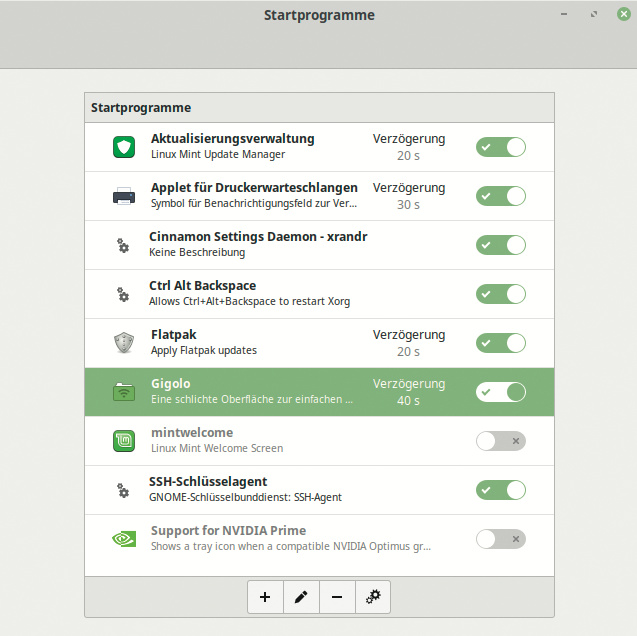Click the gears icon beside Ctrl Alt Backspace
Viewport: 637px width, 636px height.
point(123,294)
